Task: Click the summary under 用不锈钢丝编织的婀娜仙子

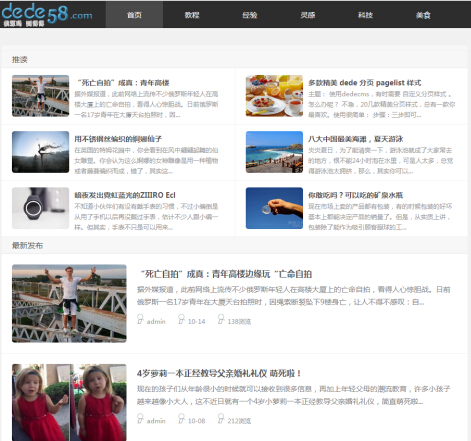Action: tap(146, 161)
